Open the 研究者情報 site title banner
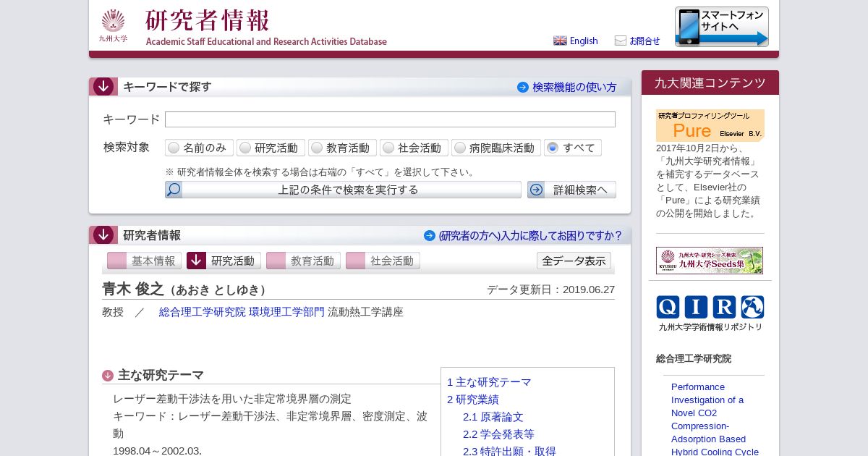This screenshot has height=456, width=868. tap(266, 28)
